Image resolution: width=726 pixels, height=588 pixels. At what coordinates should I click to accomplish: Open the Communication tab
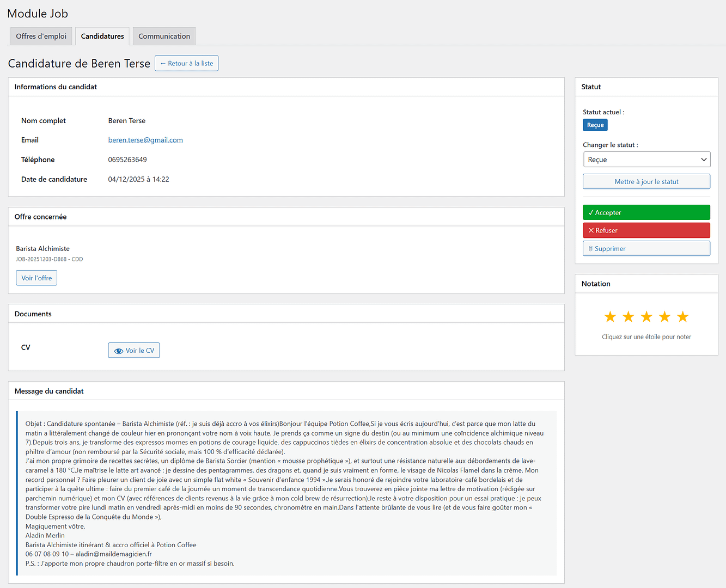164,36
